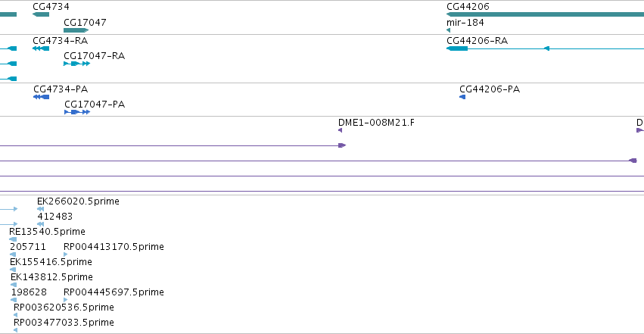644x334 pixels.
Task: Select the RP004413170.5prime label
Action: pos(114,247)
